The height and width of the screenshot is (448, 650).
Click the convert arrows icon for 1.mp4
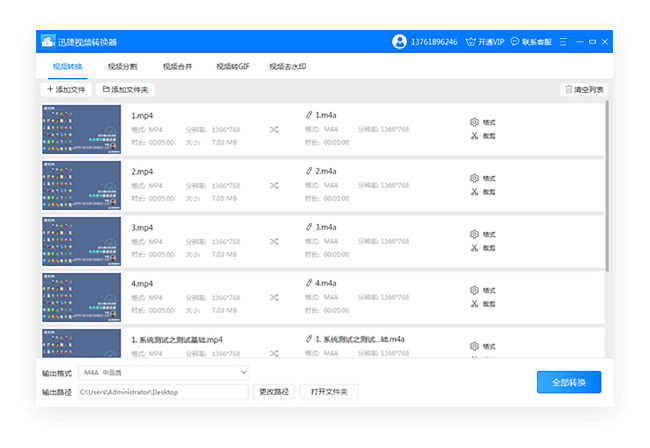point(274,130)
